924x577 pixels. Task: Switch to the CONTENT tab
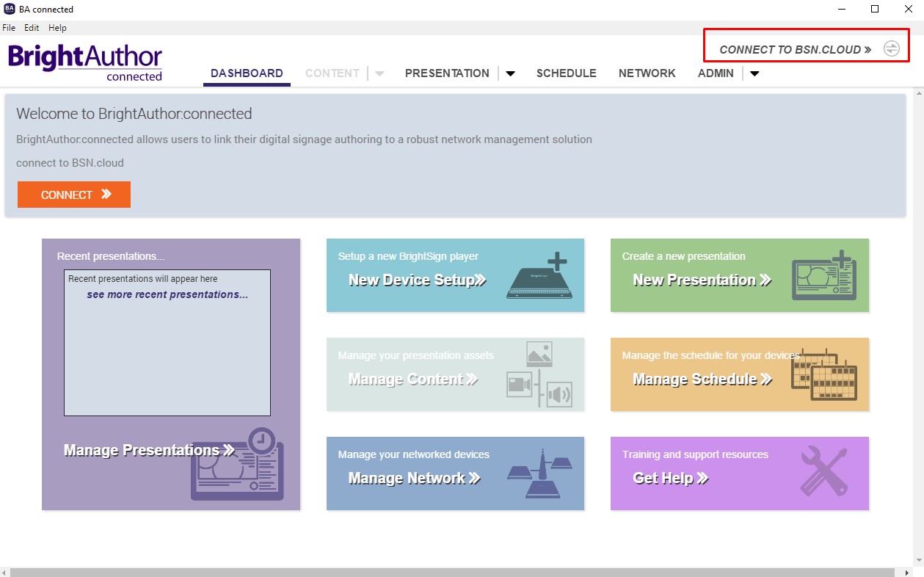click(x=332, y=73)
